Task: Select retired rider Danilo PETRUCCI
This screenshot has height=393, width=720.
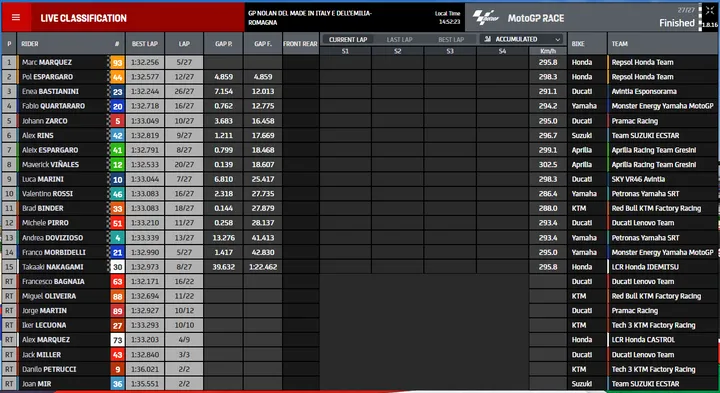Action: pos(49,369)
